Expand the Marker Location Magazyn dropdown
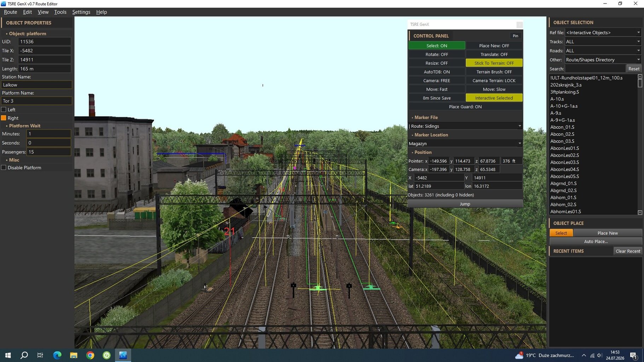This screenshot has width=644, height=362. coord(465,144)
